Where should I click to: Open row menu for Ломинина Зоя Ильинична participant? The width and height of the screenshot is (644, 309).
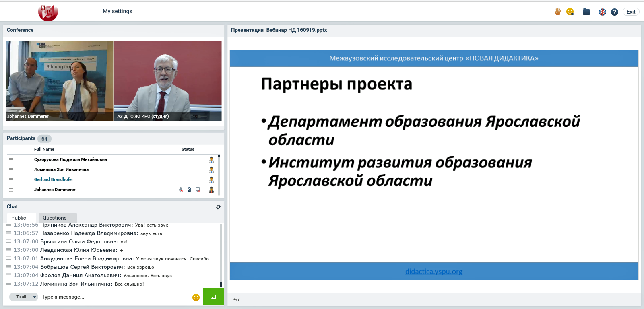click(x=11, y=170)
